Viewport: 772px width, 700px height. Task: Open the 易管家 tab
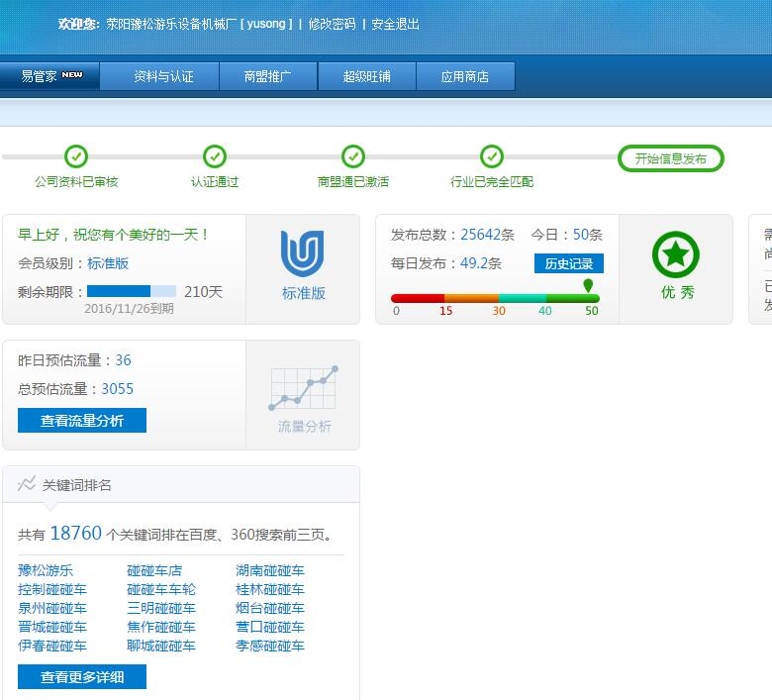50,76
